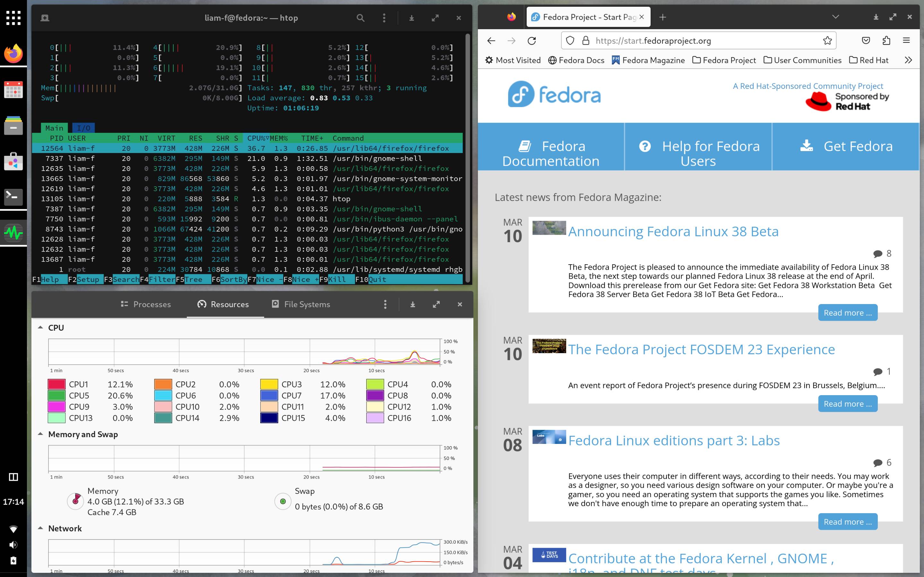The height and width of the screenshot is (577, 924).
Task: Click the 17:14 clock in the panel
Action: tap(13, 502)
